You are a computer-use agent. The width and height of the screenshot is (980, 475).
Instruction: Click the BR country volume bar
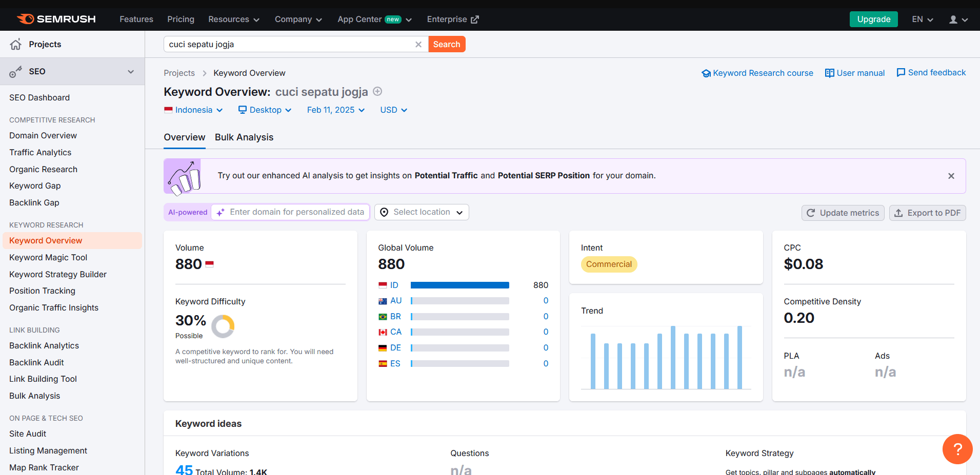(460, 317)
